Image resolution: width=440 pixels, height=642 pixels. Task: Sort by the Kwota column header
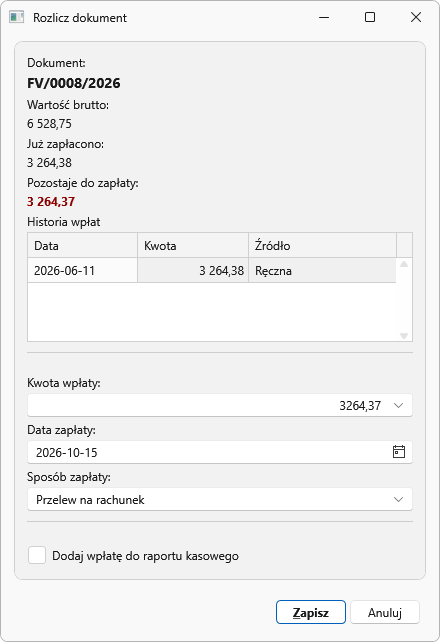[x=193, y=245]
